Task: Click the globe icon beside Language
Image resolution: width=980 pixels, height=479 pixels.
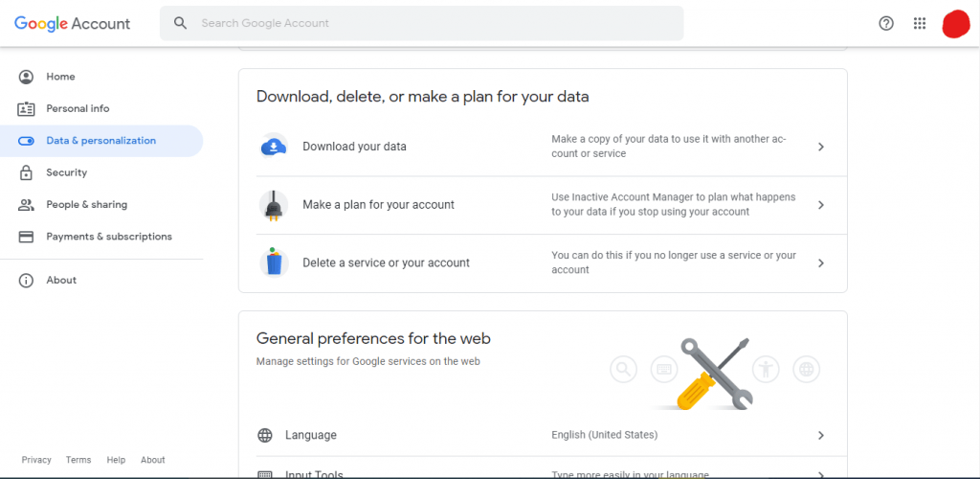Action: [x=265, y=435]
